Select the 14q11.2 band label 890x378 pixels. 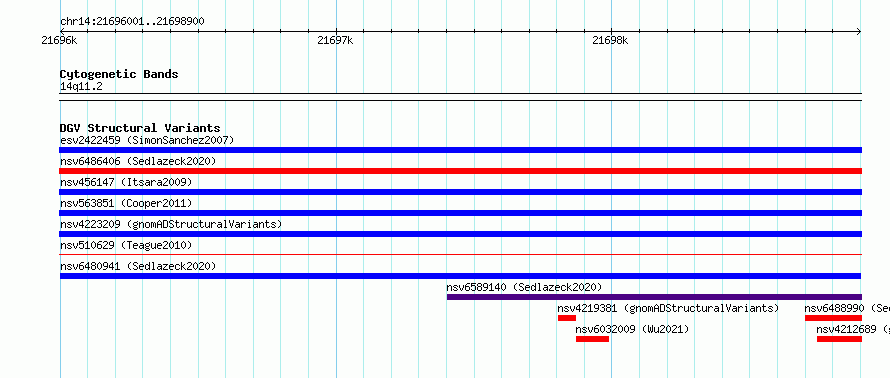click(81, 87)
